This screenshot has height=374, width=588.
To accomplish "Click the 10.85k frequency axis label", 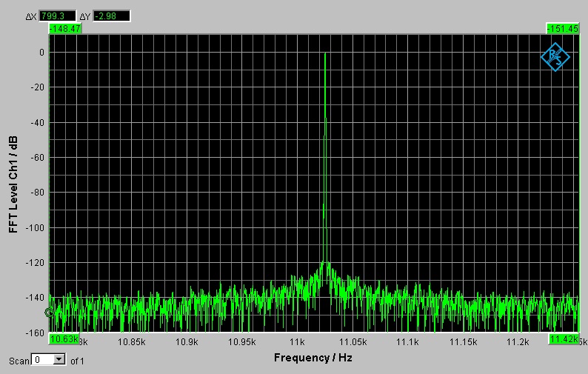I will point(131,342).
